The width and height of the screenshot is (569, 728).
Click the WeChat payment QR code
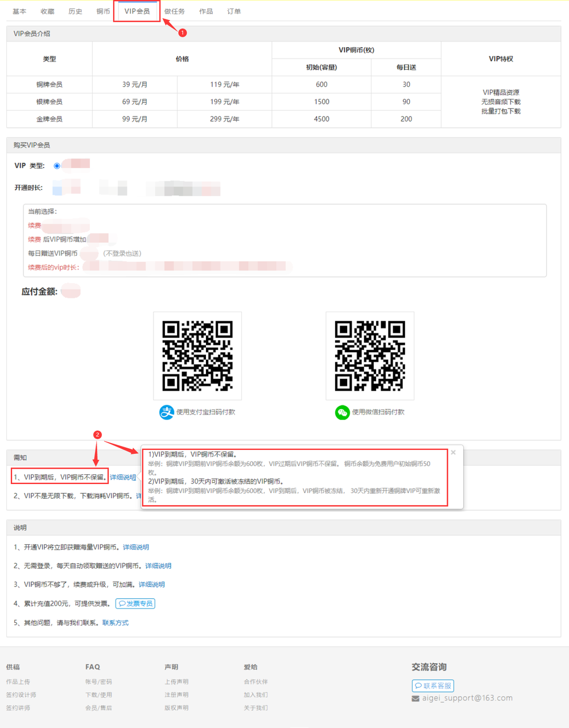click(370, 356)
